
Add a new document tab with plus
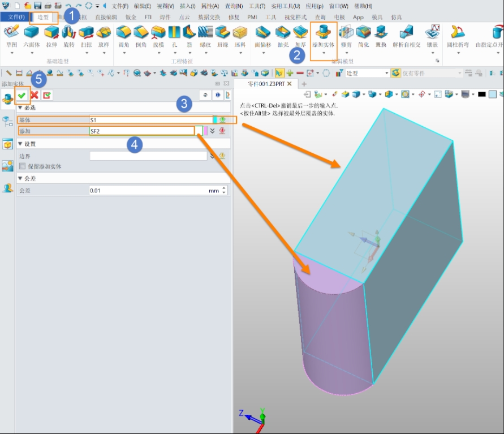click(x=304, y=84)
